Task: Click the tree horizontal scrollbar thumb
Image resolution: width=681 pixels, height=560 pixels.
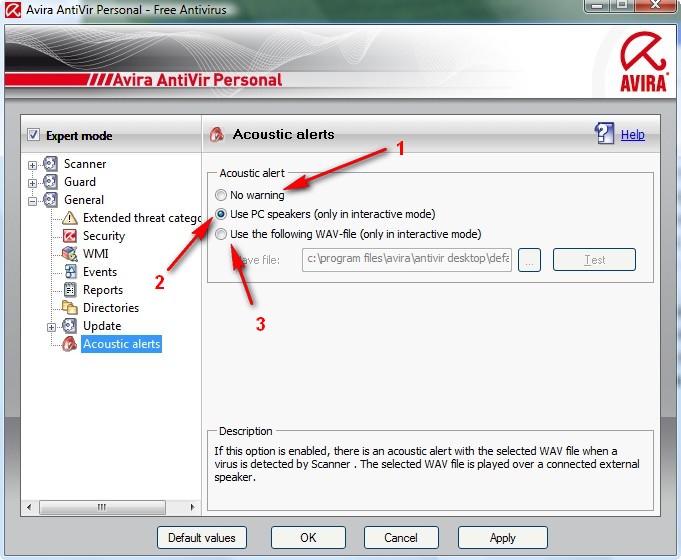Action: [102, 507]
